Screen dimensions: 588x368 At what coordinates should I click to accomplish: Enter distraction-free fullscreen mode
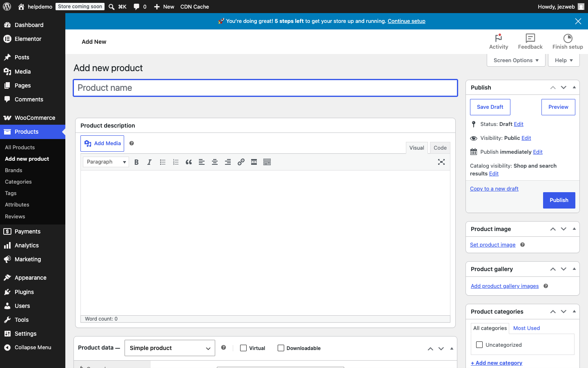(x=441, y=162)
